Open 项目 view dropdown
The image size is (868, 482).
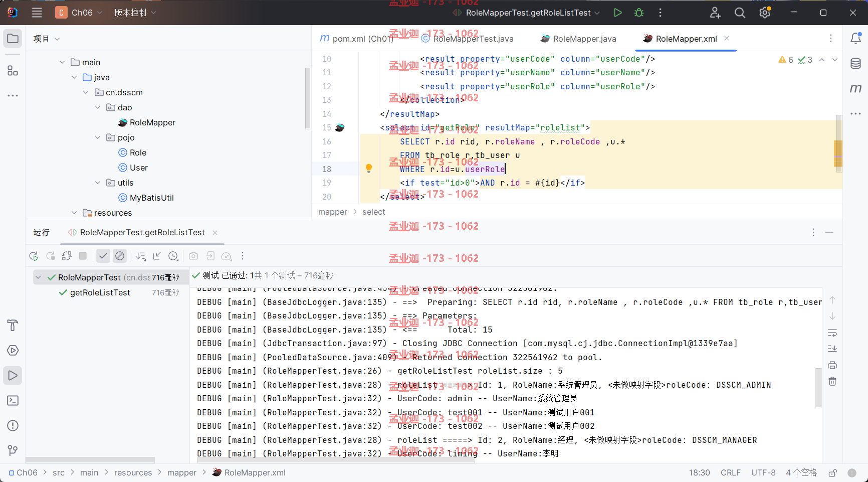[47, 39]
